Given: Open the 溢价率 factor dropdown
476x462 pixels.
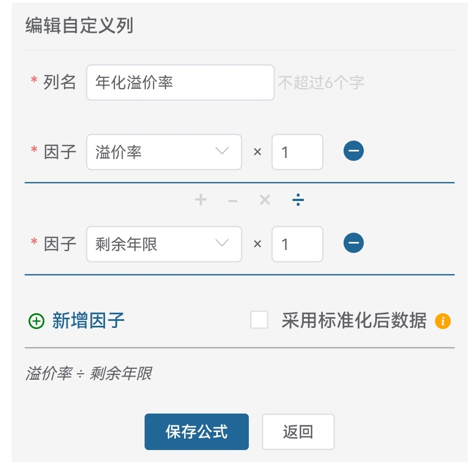Looking at the screenshot, I should coord(164,152).
